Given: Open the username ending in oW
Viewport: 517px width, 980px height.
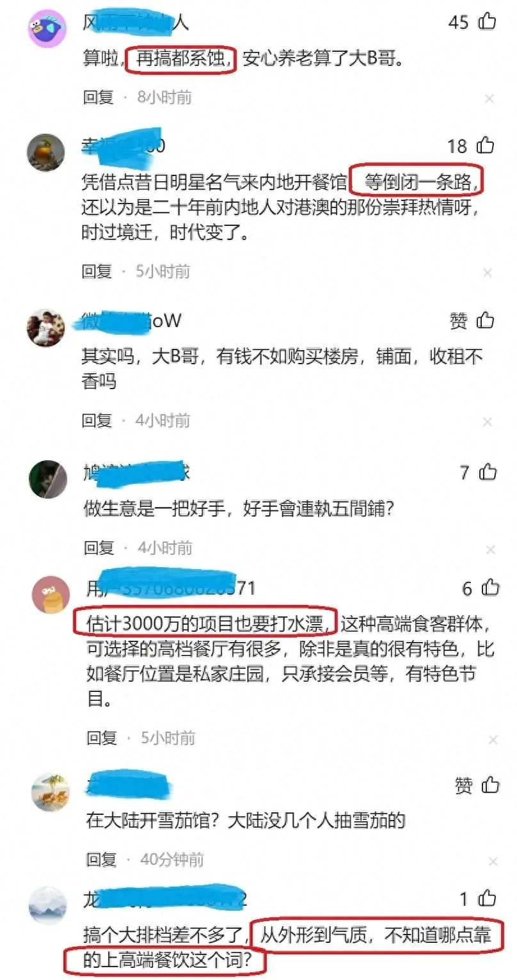Looking at the screenshot, I should [132, 321].
